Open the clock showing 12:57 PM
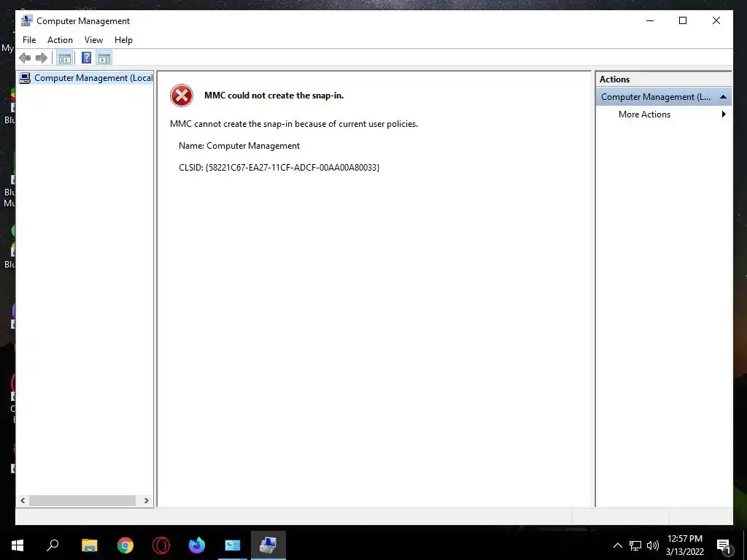The width and height of the screenshot is (747, 560). click(685, 545)
